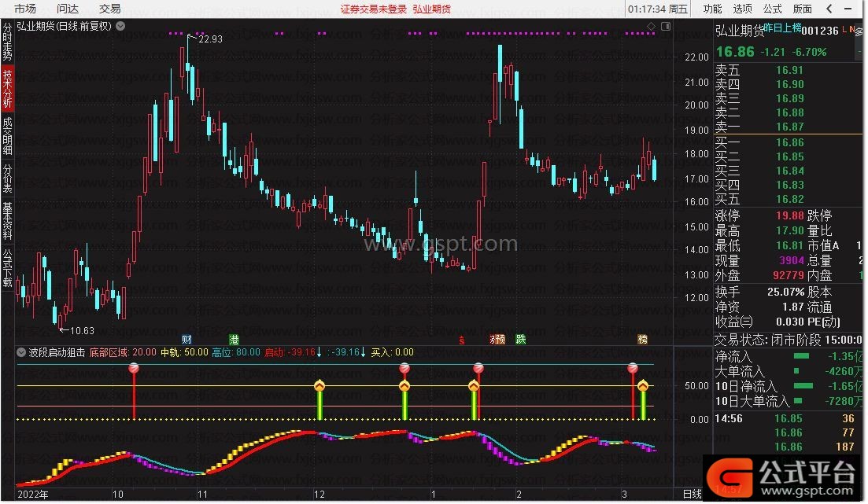The height and width of the screenshot is (504, 868).
Task: Open the 功能 menu
Action: point(712,9)
